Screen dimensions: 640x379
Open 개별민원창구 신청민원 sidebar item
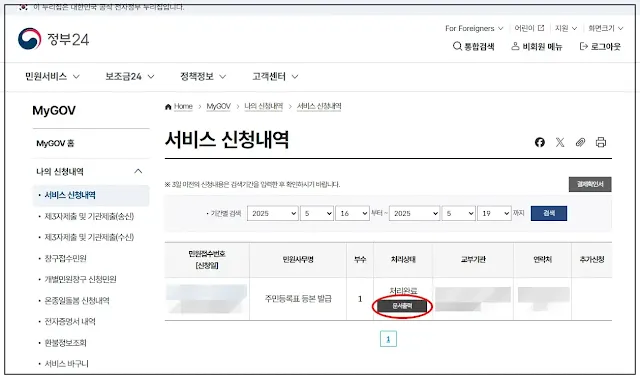(x=80, y=279)
